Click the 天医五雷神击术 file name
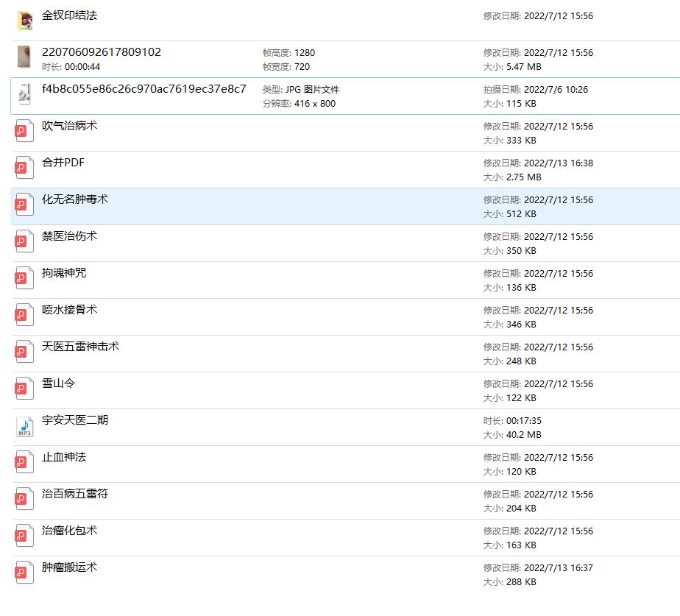Viewport: 680px width, 616px height. (x=80, y=347)
